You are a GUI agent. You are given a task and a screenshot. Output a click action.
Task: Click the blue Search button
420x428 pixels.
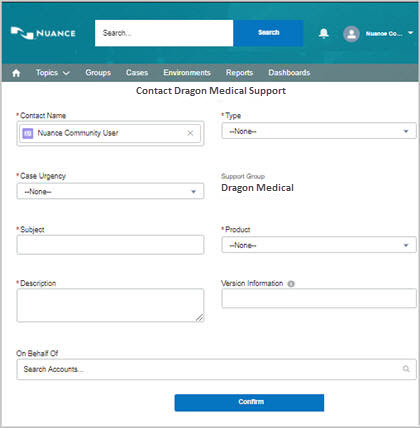[x=268, y=33]
